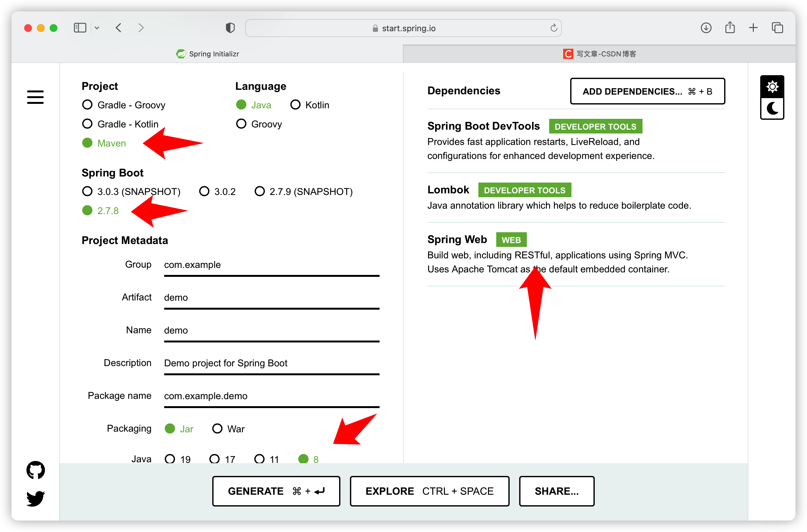The height and width of the screenshot is (532, 807).
Task: Click the start.spring.io address bar
Action: [403, 28]
